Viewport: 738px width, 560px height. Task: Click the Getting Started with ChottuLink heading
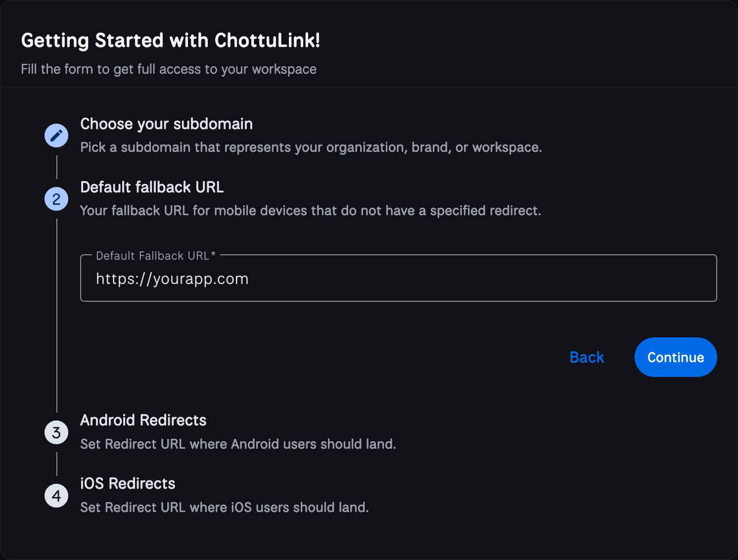click(171, 40)
